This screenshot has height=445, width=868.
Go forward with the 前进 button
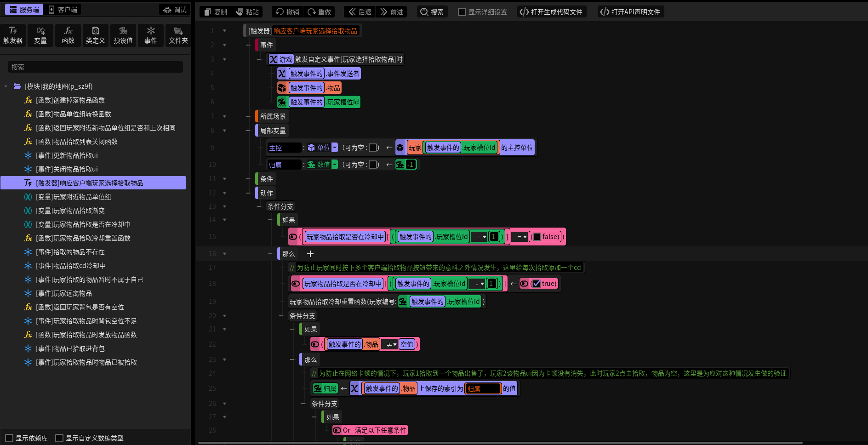pyautogui.click(x=391, y=12)
